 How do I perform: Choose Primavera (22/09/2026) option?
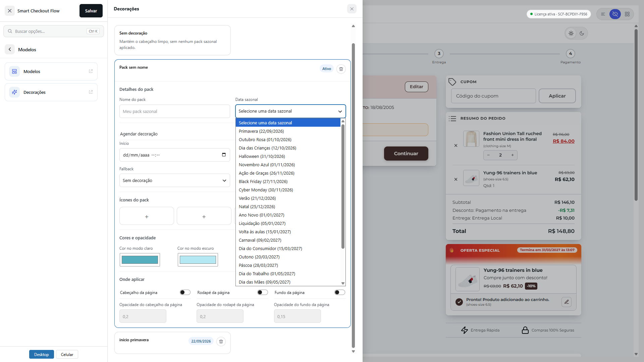coord(288,131)
